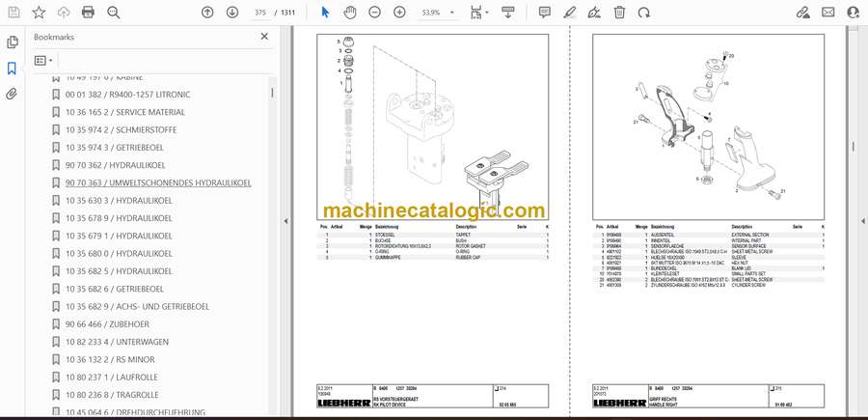This screenshot has width=868, height=420.
Task: Open bookmark 10 35 682 9 / ACHS- UND GETRIEBEOEL
Action: tap(137, 306)
